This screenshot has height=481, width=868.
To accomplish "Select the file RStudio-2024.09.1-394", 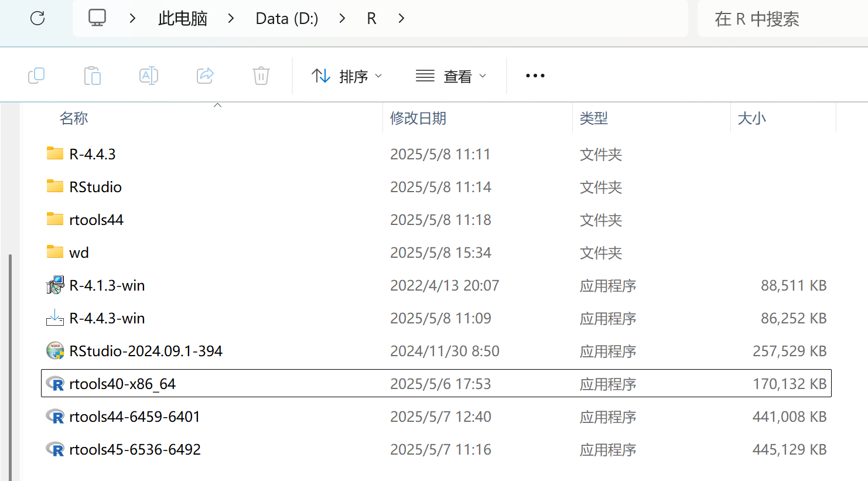I will coord(146,351).
